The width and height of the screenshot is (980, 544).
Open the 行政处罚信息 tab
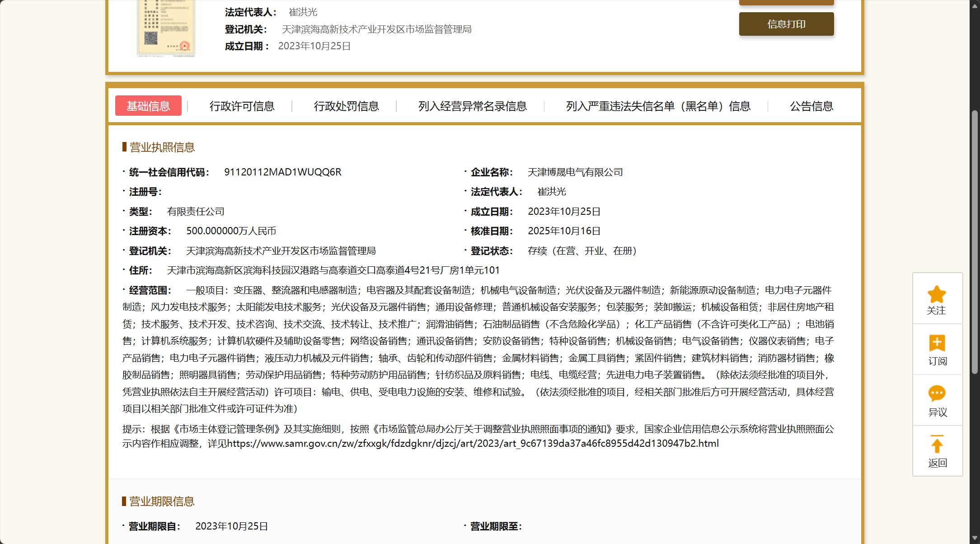point(346,106)
